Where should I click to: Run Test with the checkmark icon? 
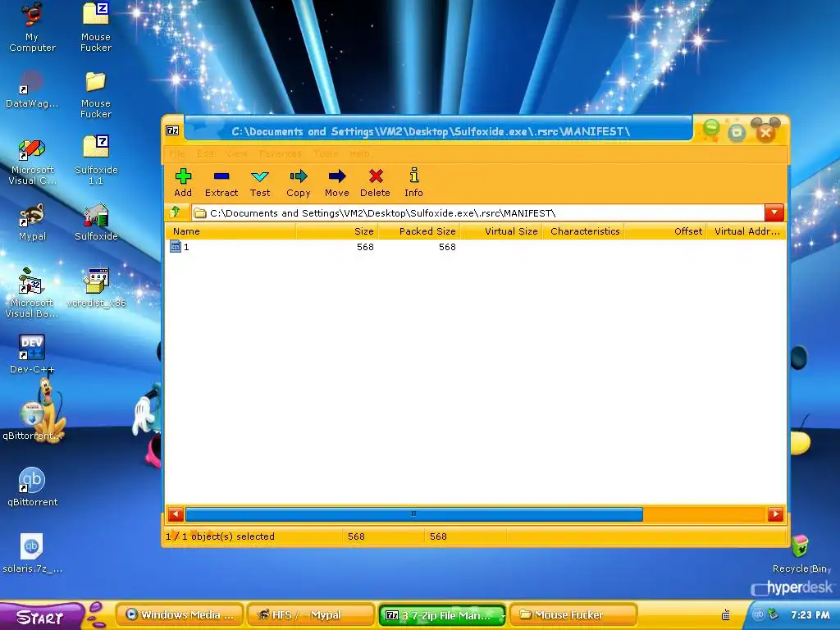pyautogui.click(x=260, y=176)
